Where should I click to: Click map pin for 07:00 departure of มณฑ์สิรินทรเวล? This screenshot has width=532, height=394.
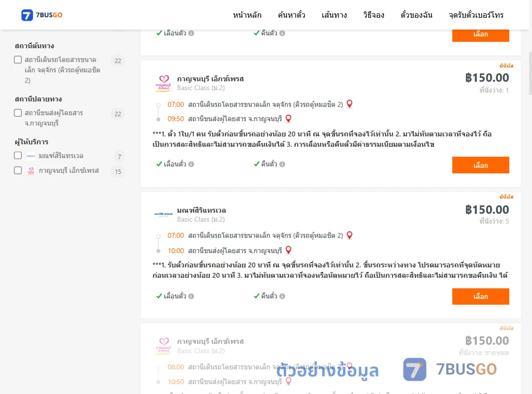(349, 235)
